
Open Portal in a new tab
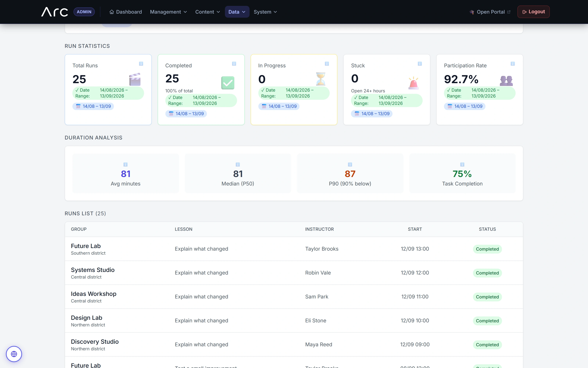490,12
